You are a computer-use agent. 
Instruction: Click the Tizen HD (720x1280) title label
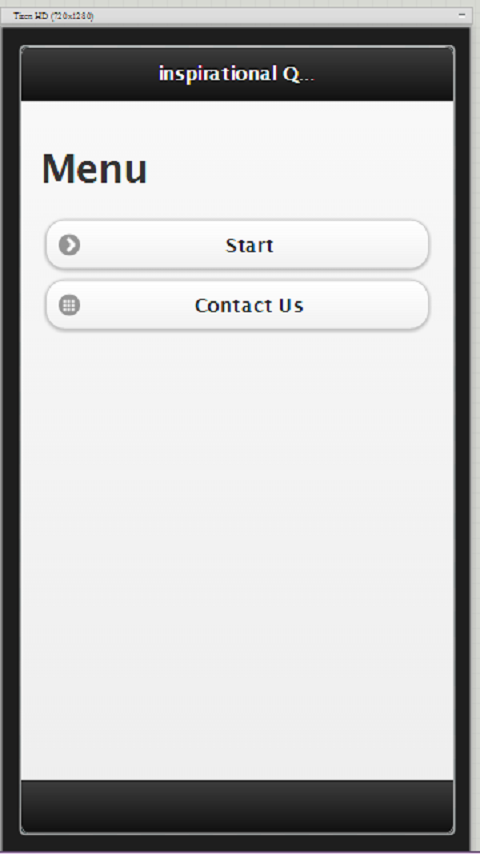[53, 16]
